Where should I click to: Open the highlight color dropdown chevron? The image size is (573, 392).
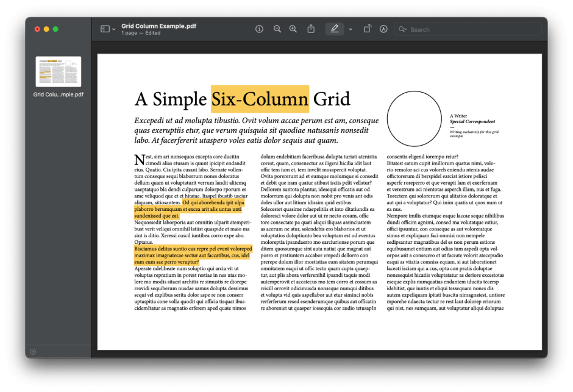click(x=351, y=29)
